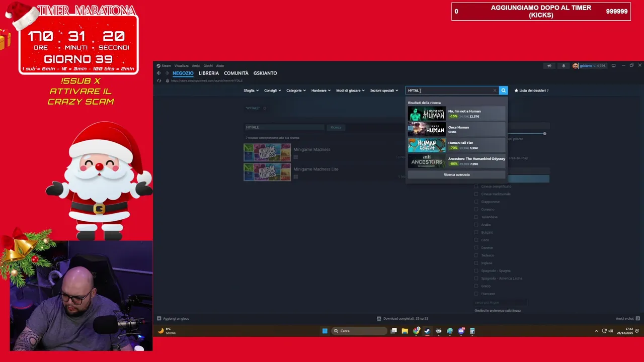Open the Visualizza menu
This screenshot has width=644, height=362.
coord(182,66)
